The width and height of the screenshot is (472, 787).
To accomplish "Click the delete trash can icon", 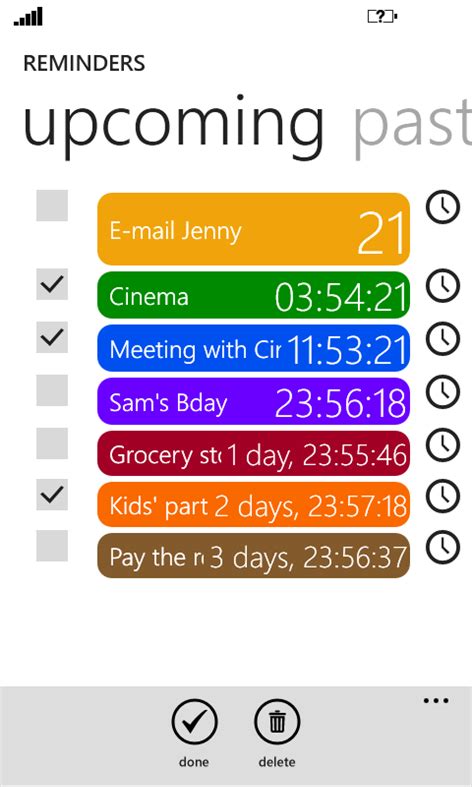I will click(277, 722).
